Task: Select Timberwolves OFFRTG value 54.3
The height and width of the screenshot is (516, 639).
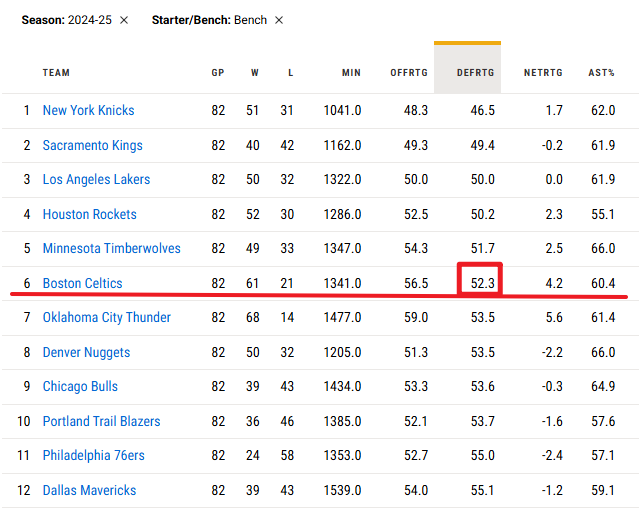Action: pyautogui.click(x=416, y=248)
